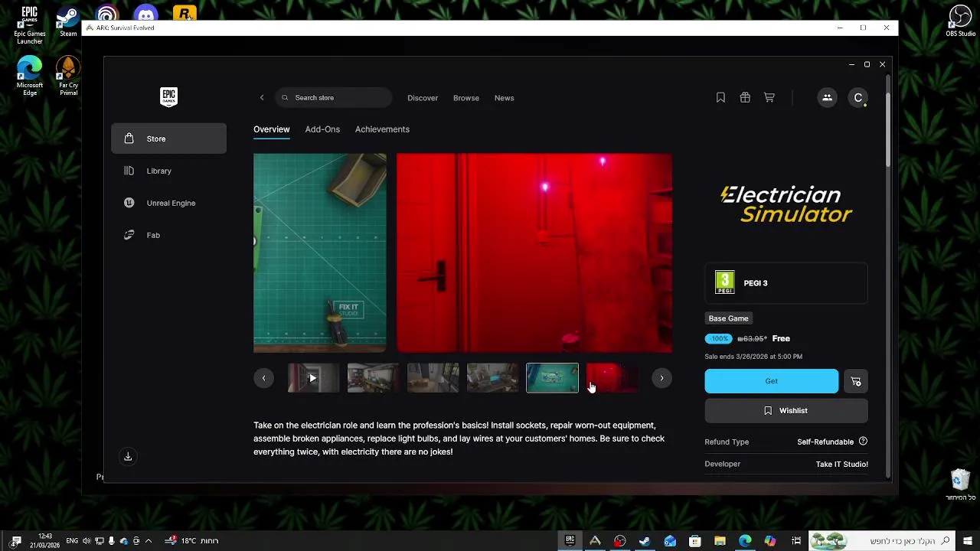Click the Get button
The height and width of the screenshot is (551, 980).
pyautogui.click(x=771, y=381)
